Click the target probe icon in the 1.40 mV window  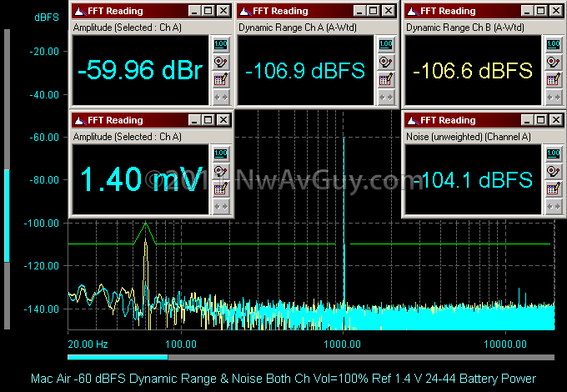coord(221,172)
